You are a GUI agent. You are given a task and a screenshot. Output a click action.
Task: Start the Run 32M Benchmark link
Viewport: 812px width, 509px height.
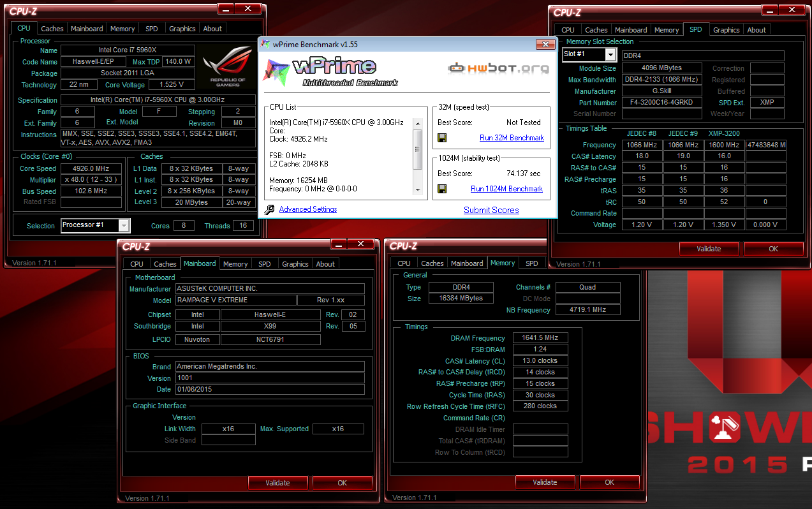[x=512, y=138]
